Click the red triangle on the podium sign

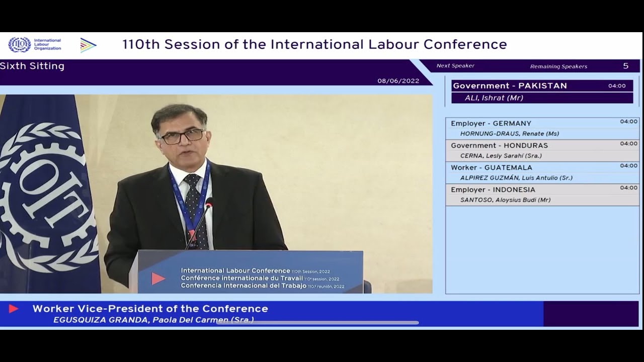(158, 278)
